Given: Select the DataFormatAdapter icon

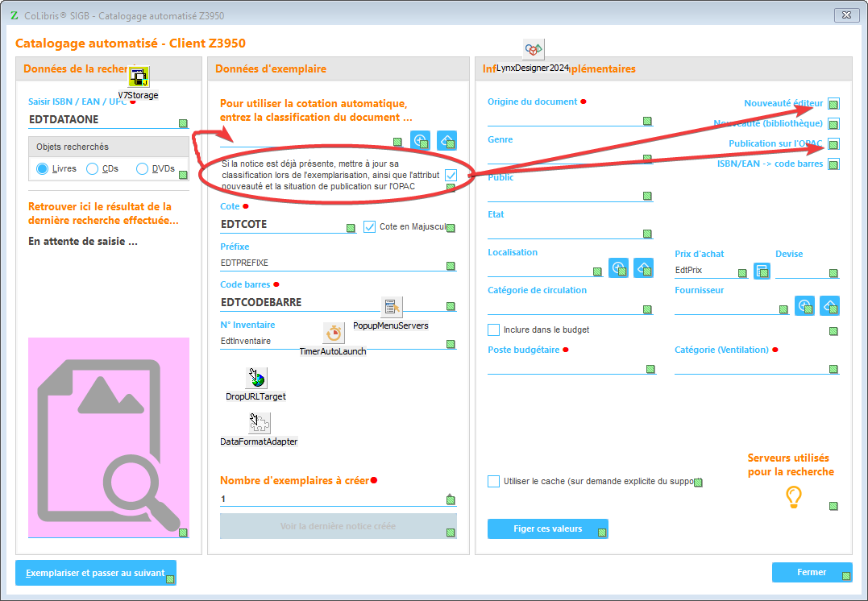Looking at the screenshot, I should coord(259,423).
